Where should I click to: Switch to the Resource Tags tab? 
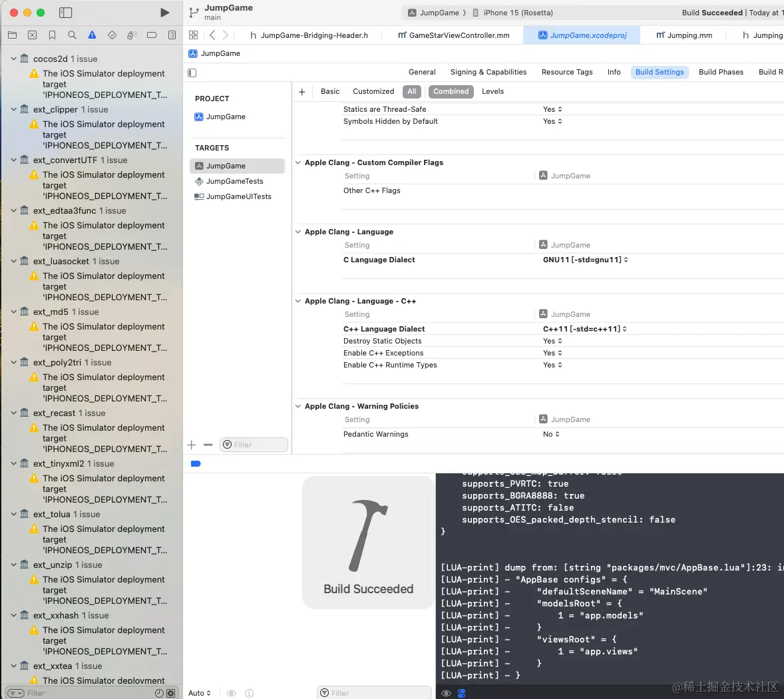coord(567,72)
